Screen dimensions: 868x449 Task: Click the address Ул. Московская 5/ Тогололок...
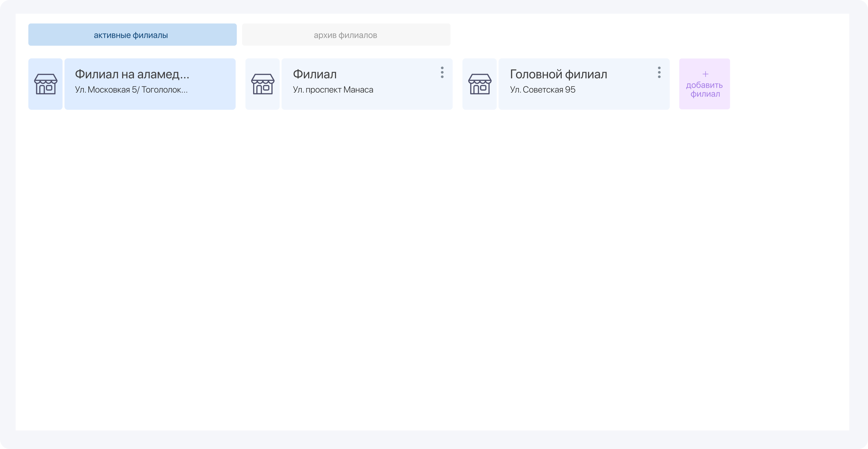point(131,90)
